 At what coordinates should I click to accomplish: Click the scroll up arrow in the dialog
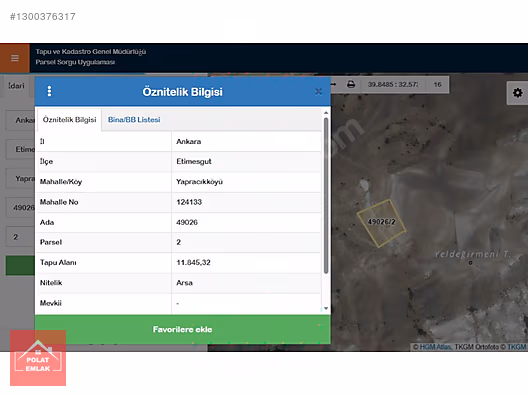326,113
